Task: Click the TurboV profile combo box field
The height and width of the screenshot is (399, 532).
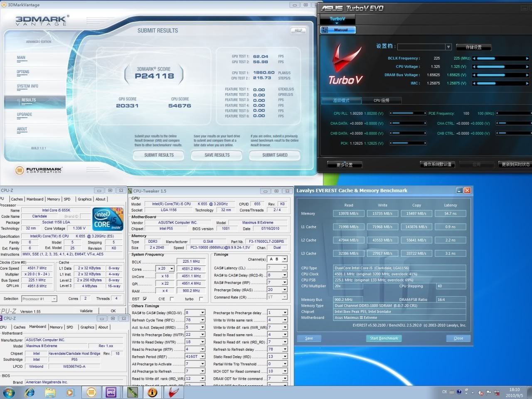Action: [421, 47]
